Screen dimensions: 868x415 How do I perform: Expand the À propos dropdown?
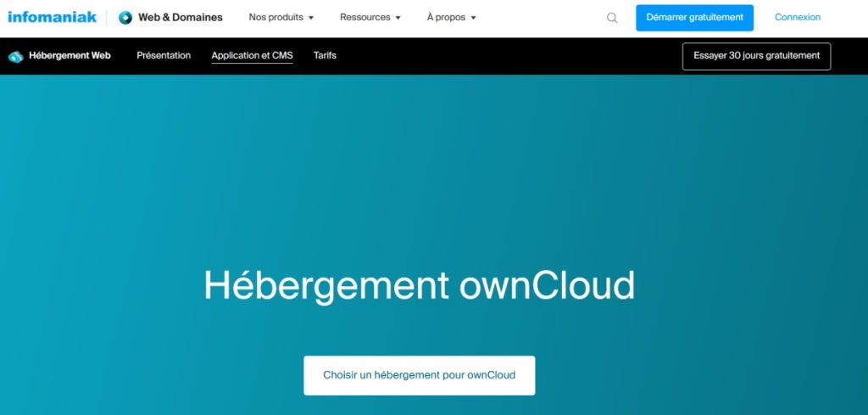451,17
